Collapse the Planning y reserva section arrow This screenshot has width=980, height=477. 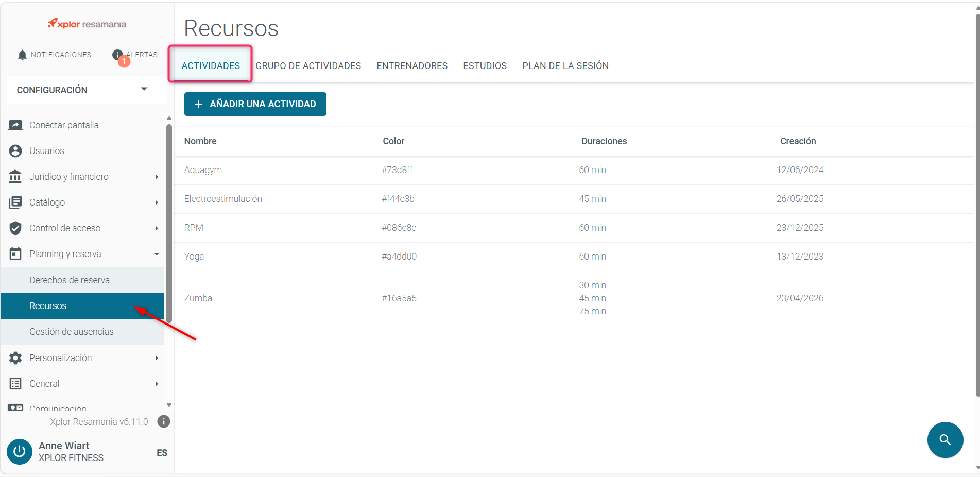click(157, 254)
